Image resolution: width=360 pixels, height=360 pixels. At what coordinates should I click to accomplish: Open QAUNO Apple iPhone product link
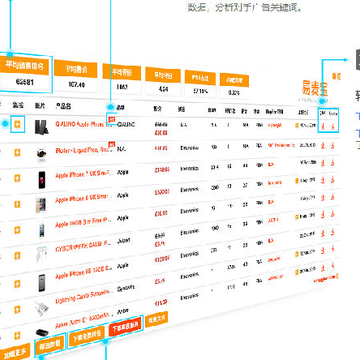(x=84, y=124)
